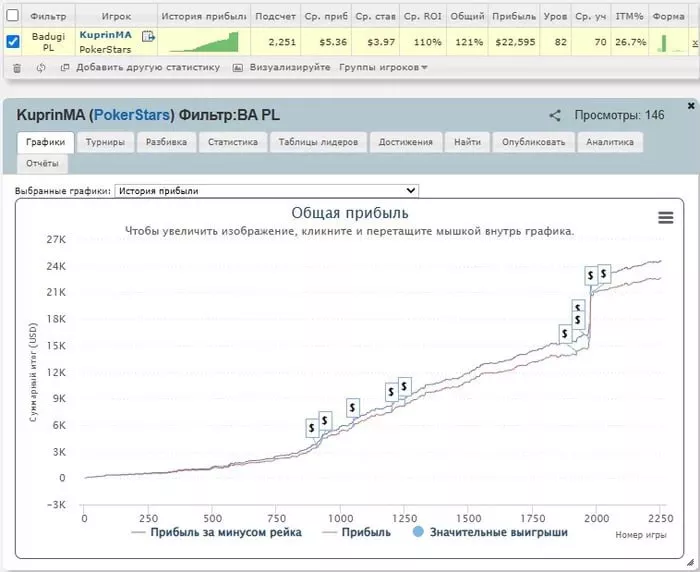Click the resize handle at chart corner
Image resolution: width=700 pixels, height=572 pixels.
coord(691,563)
